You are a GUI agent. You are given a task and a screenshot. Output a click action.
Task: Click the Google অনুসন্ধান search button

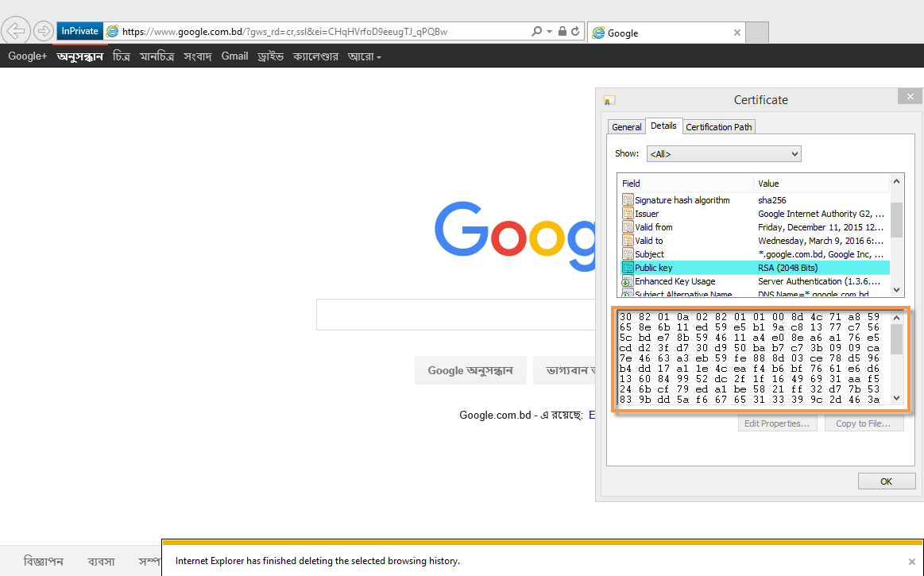[470, 370]
